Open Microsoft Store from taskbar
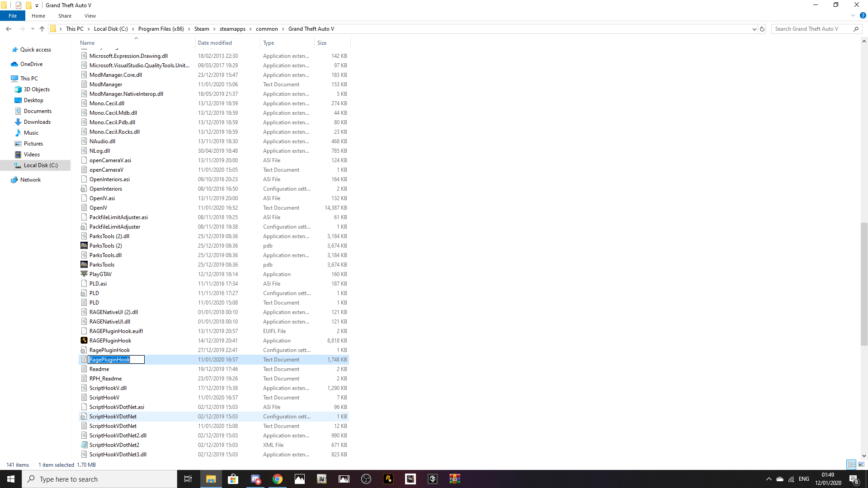The image size is (868, 488). (x=233, y=479)
